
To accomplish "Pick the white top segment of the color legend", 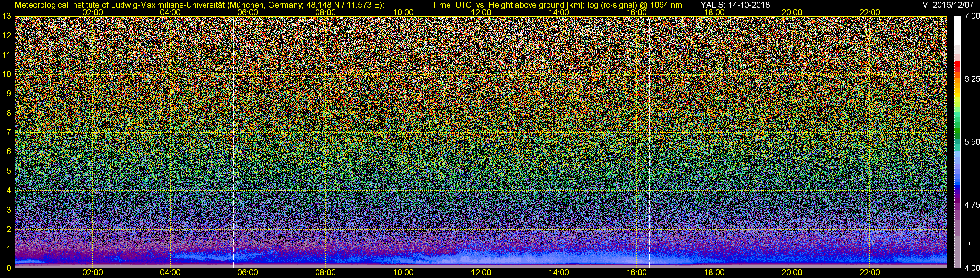I will click(957, 30).
